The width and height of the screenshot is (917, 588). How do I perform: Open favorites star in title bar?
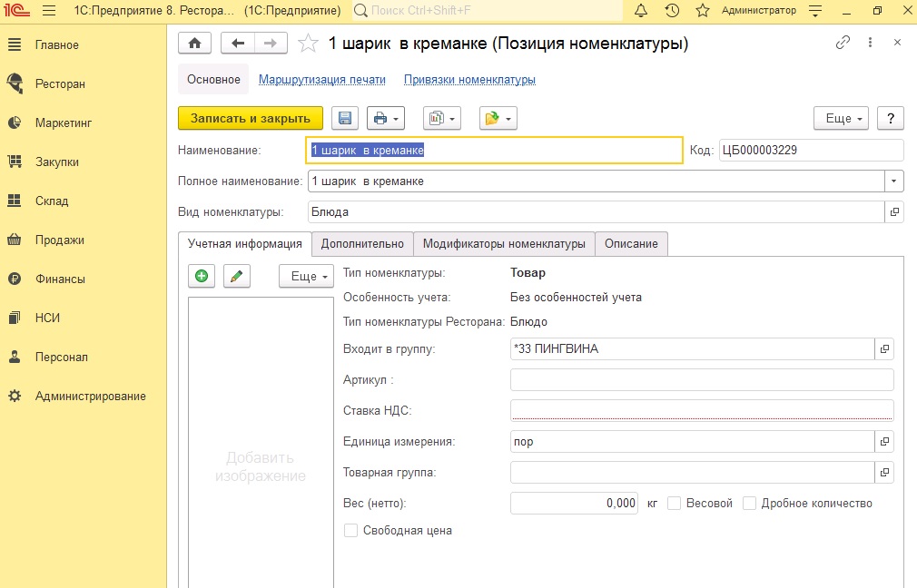703,11
